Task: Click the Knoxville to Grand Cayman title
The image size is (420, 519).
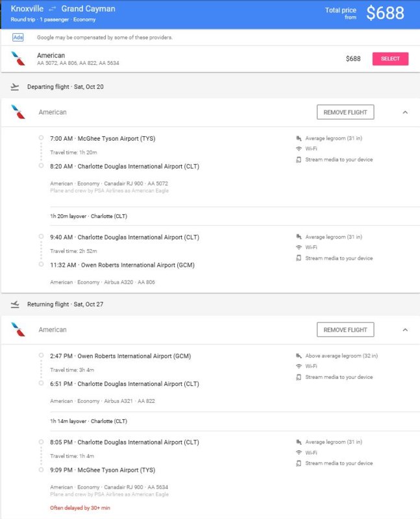Action: (x=63, y=9)
